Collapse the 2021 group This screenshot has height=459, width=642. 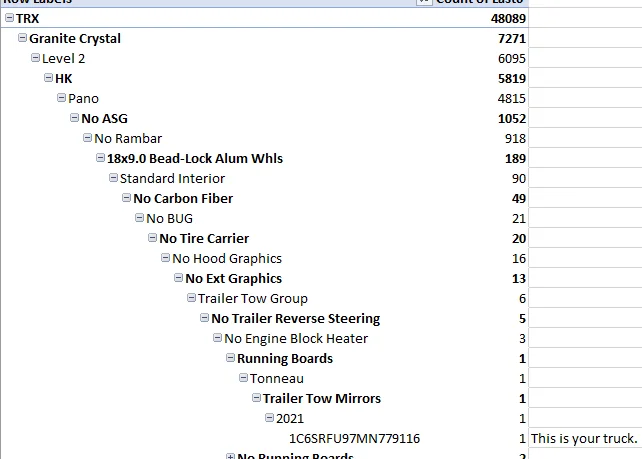[x=269, y=418]
